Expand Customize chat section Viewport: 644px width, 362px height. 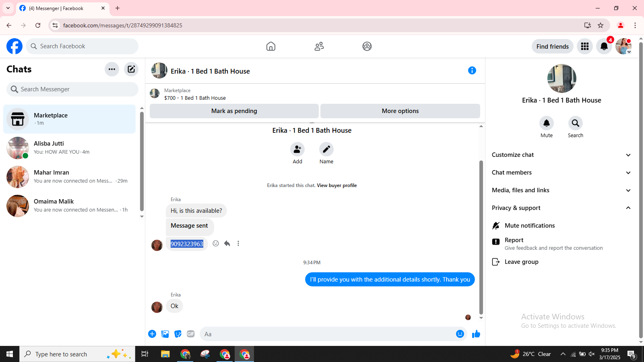click(x=561, y=155)
